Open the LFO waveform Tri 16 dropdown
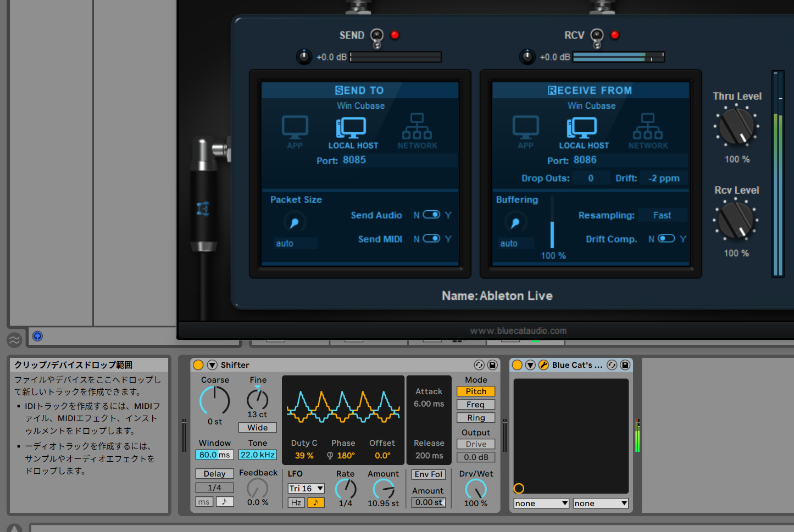The height and width of the screenshot is (532, 794). point(306,489)
